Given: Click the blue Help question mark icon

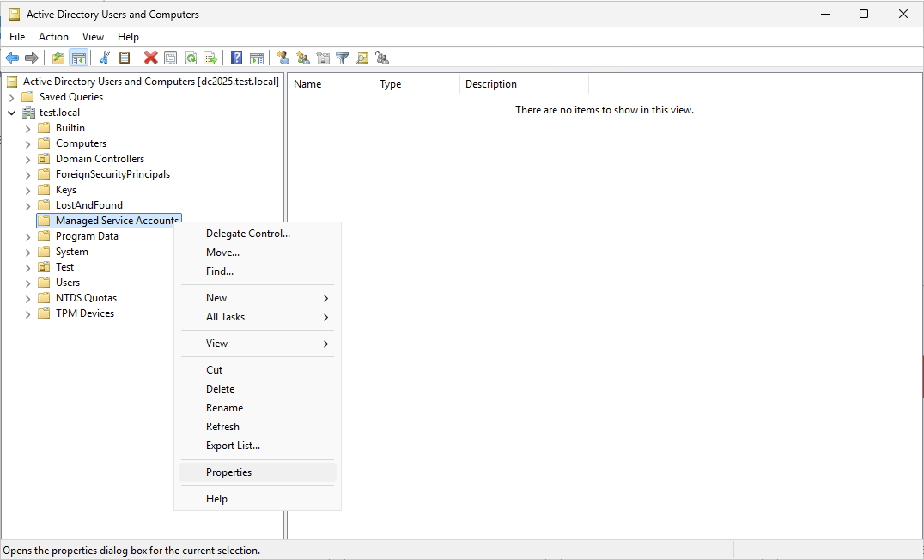Looking at the screenshot, I should [236, 58].
